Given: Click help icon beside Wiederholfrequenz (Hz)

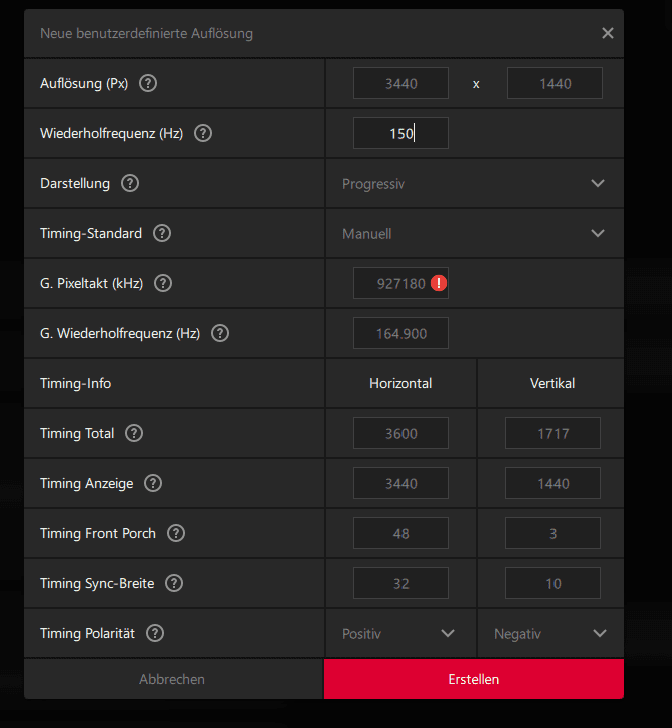Looking at the screenshot, I should pyautogui.click(x=203, y=133).
